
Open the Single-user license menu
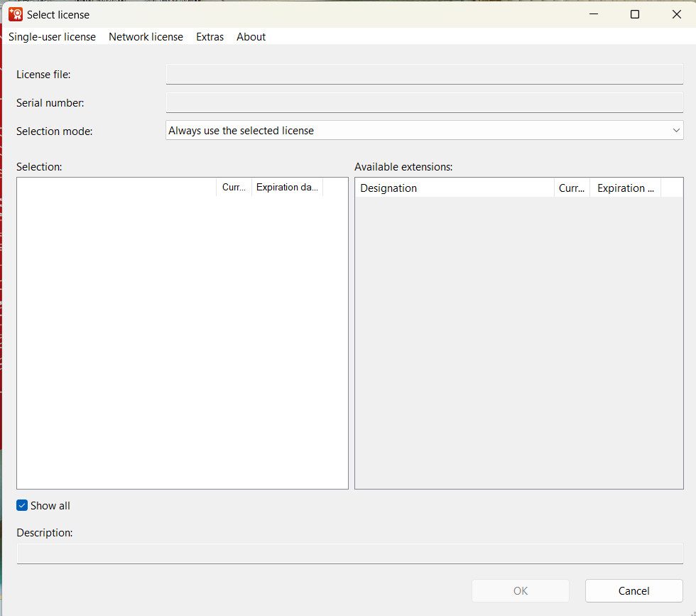coord(52,37)
